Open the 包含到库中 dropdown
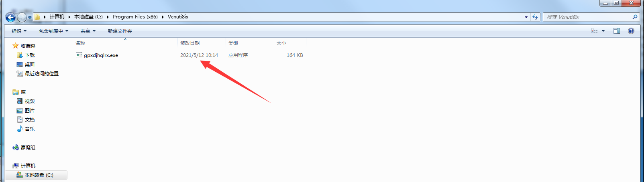644x182 pixels. pyautogui.click(x=53, y=31)
